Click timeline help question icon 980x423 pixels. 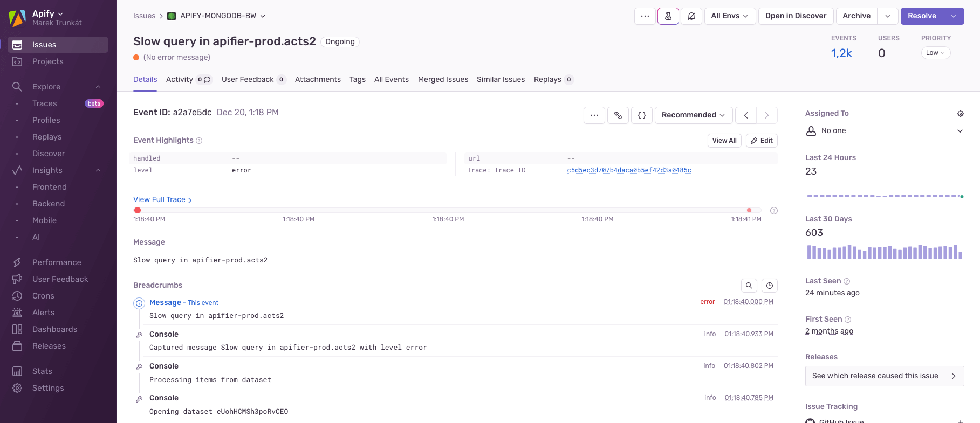click(x=774, y=211)
